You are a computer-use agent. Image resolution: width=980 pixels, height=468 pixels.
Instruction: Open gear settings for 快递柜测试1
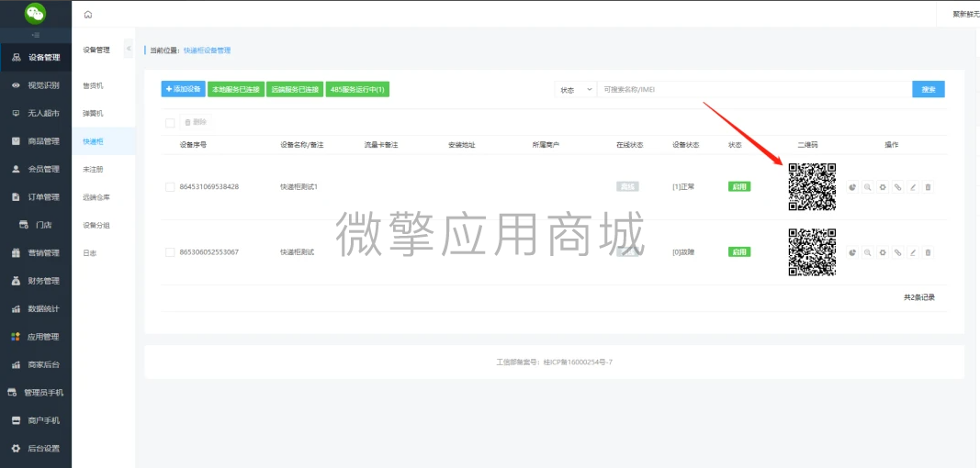point(883,187)
